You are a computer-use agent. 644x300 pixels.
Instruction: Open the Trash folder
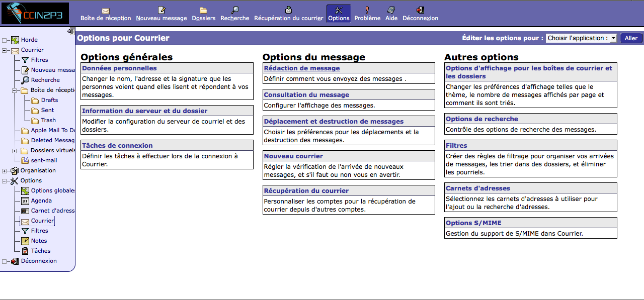[48, 120]
